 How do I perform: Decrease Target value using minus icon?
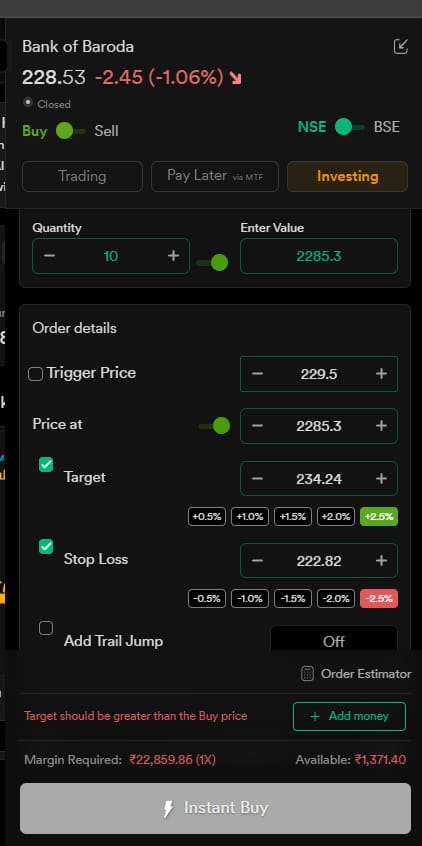click(x=257, y=479)
